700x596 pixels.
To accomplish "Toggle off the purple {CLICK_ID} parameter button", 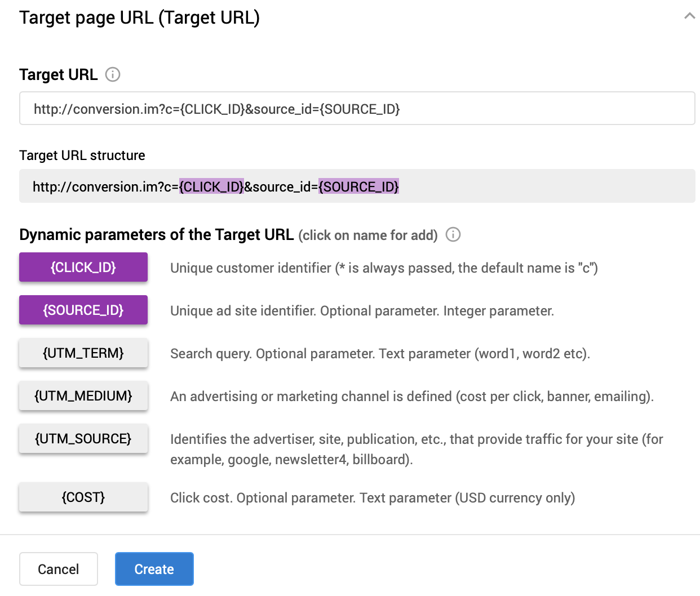I will pyautogui.click(x=83, y=267).
